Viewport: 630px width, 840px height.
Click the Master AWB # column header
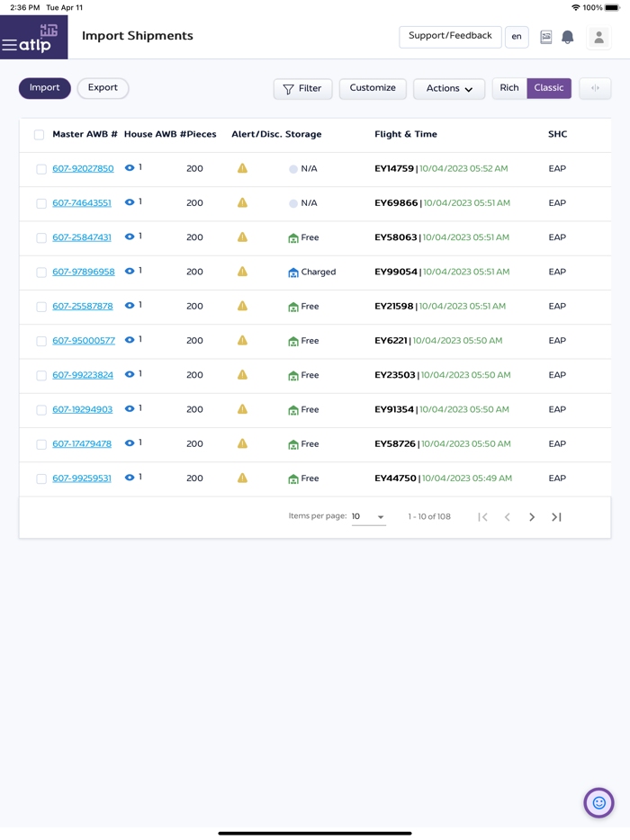[85, 134]
